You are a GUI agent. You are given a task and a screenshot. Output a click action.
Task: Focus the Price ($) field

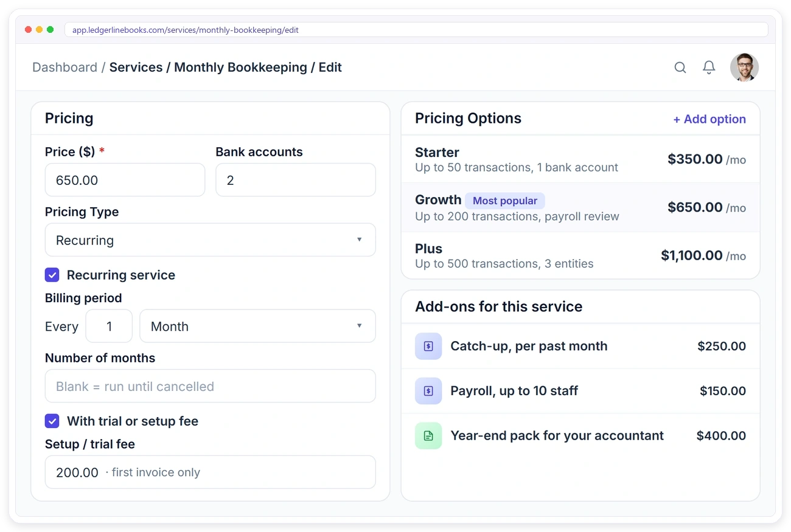click(x=125, y=180)
